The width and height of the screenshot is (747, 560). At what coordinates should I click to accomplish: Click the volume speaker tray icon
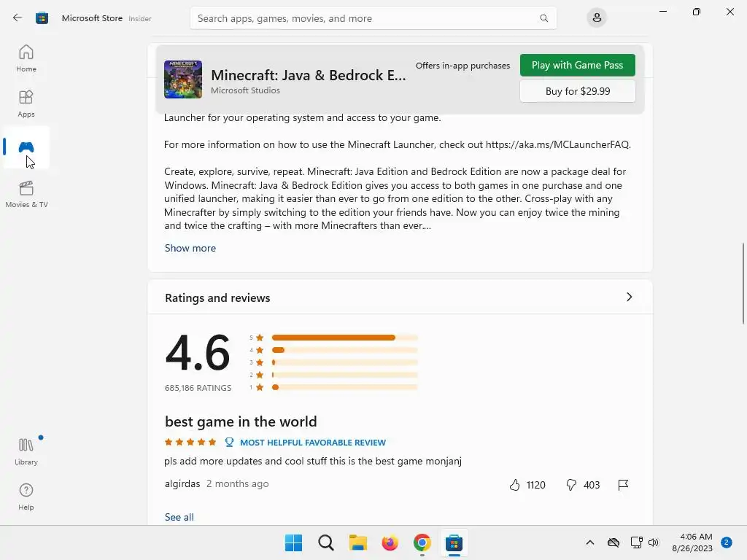tap(654, 542)
